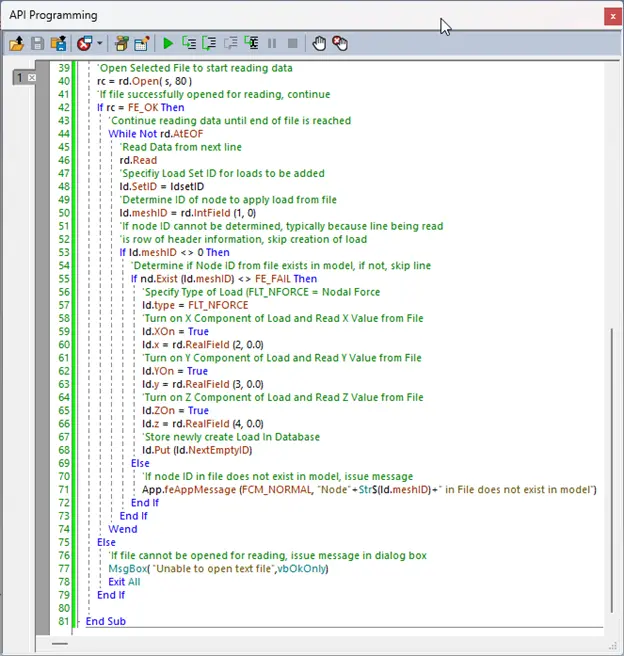Select script tab number 1
The width and height of the screenshot is (624, 656).
(20, 77)
